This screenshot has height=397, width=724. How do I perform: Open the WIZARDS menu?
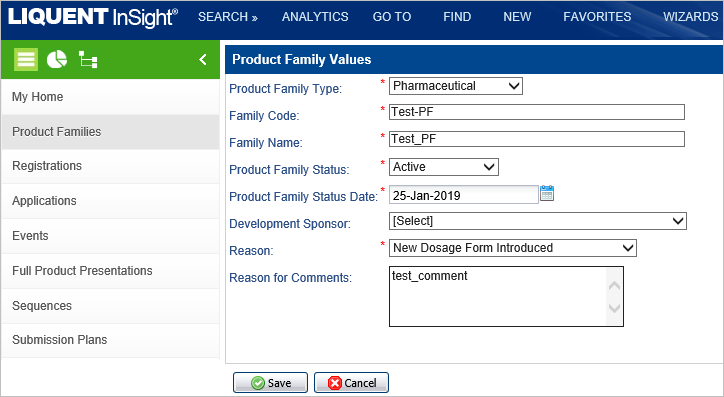[x=691, y=17]
